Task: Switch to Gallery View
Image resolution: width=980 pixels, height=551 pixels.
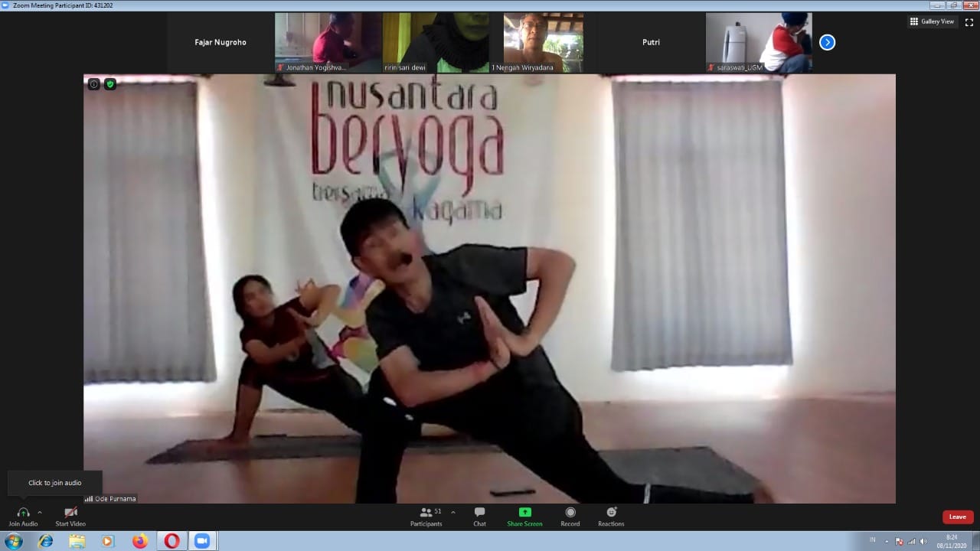Action: pyautogui.click(x=932, y=21)
